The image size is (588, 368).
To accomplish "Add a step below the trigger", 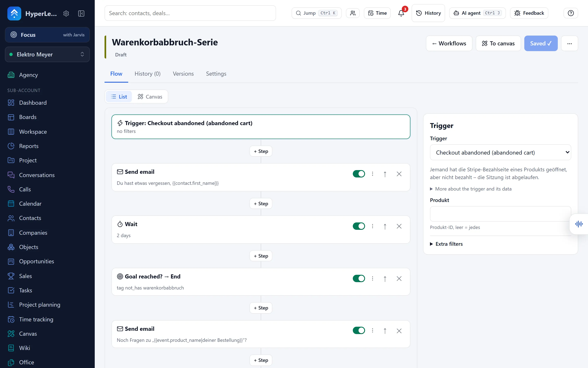I will 261,151.
